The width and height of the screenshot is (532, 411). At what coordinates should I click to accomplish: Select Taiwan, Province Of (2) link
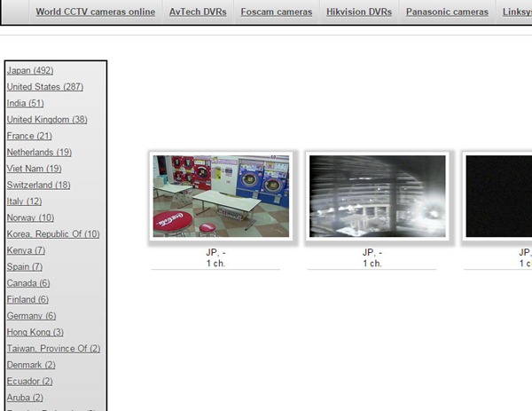pyautogui.click(x=53, y=348)
